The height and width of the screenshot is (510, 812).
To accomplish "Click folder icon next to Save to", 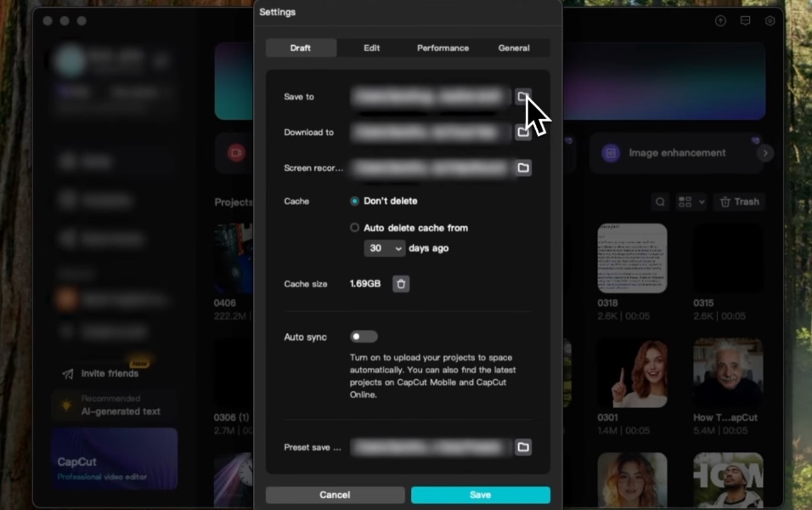I will (523, 96).
